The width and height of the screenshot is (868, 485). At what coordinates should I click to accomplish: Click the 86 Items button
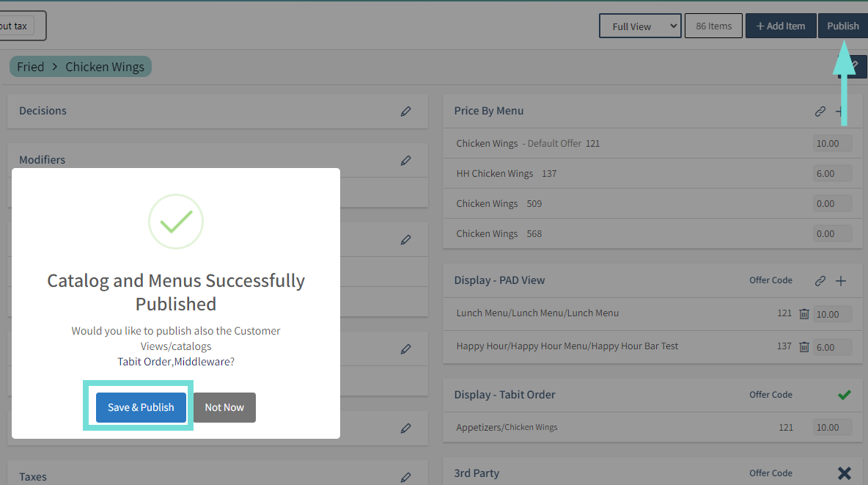click(713, 26)
